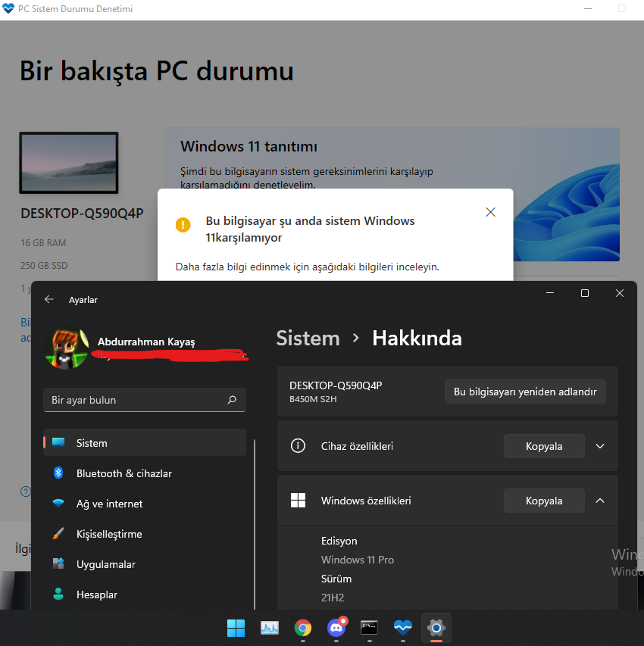Click the Abdurrahman Kayaş account name
Viewport: 644px width, 646px height.
click(146, 342)
